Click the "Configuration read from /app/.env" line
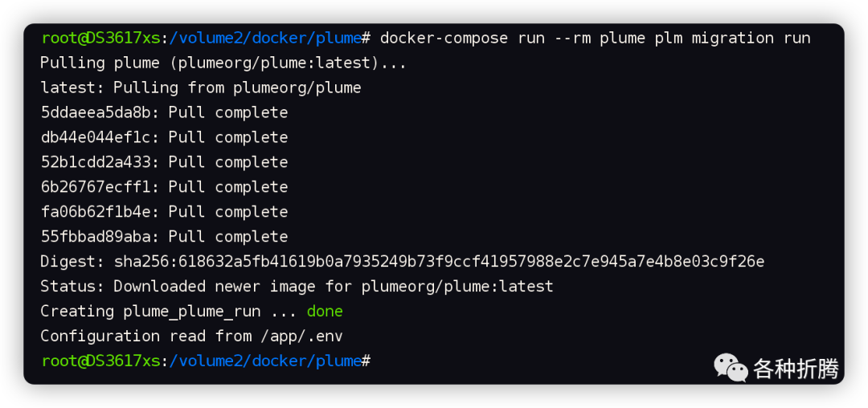The image size is (868, 408). [x=191, y=337]
